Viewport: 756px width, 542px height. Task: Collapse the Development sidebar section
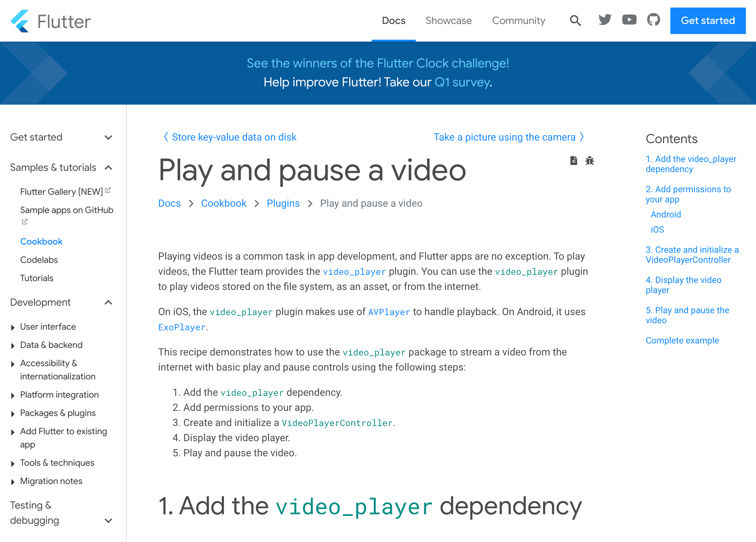point(108,303)
